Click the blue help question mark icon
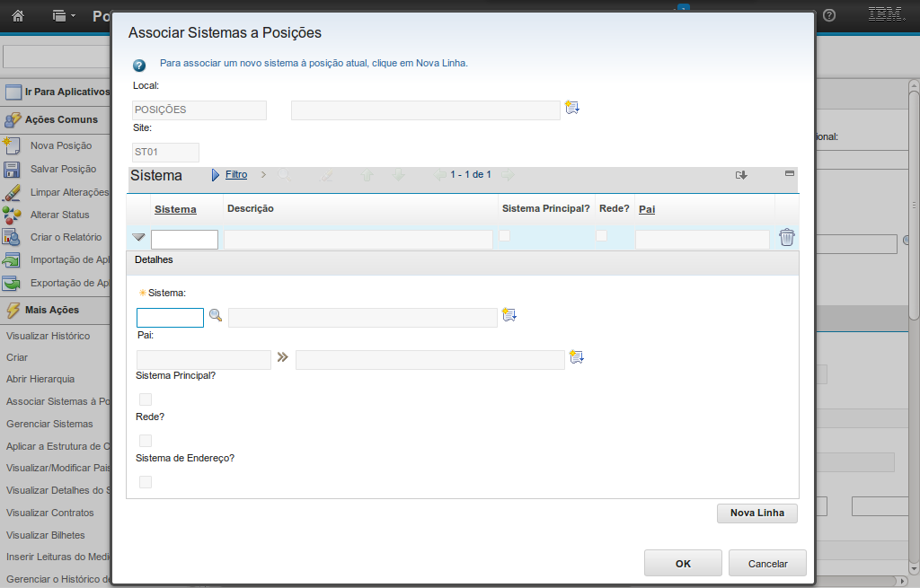Image resolution: width=920 pixels, height=588 pixels. click(139, 66)
